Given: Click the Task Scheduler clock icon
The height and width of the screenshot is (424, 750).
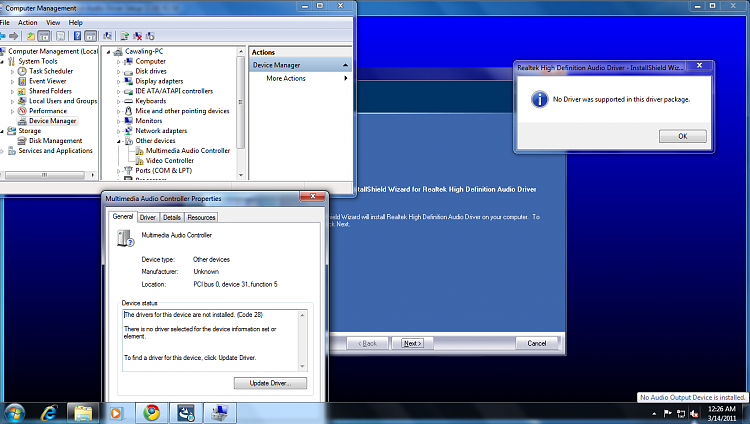Looking at the screenshot, I should pyautogui.click(x=22, y=71).
